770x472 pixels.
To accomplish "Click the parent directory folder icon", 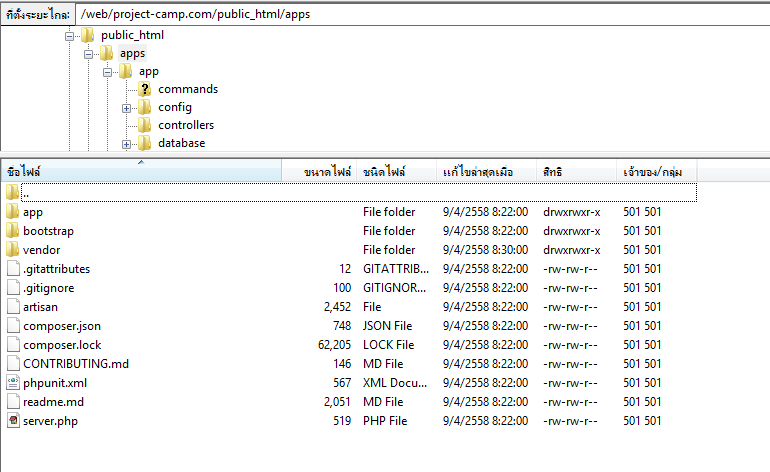I will pyautogui.click(x=12, y=192).
